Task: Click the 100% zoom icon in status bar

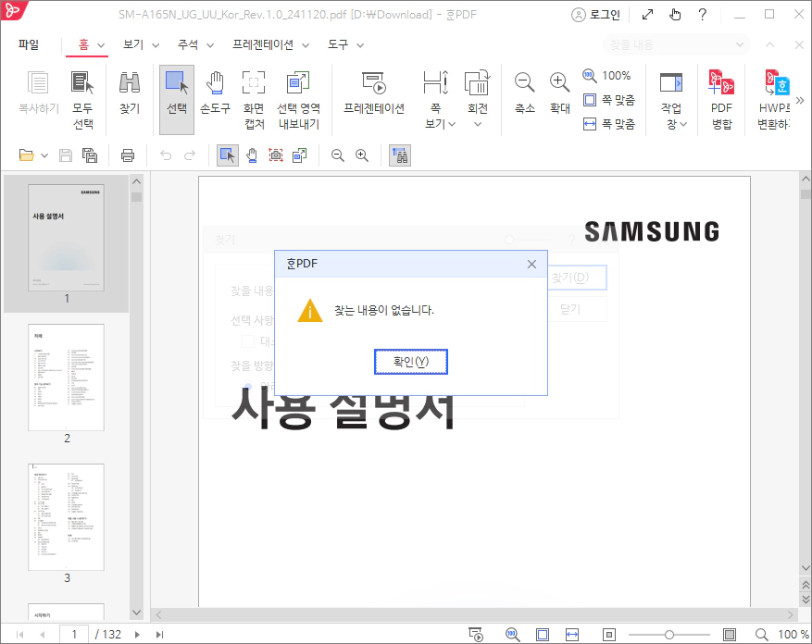Action: [x=513, y=635]
